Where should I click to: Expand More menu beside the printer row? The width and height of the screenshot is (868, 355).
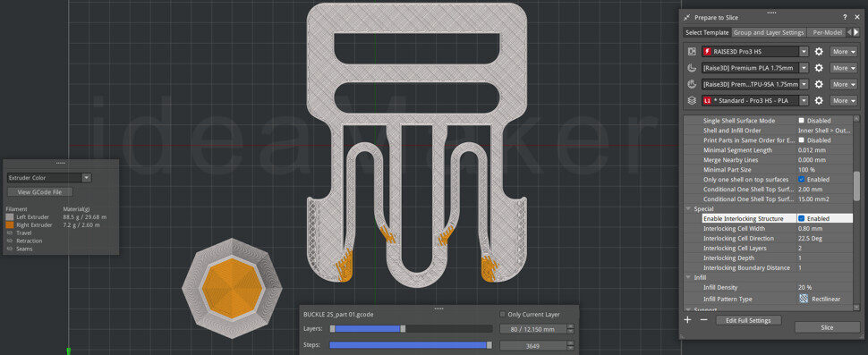[x=844, y=52]
